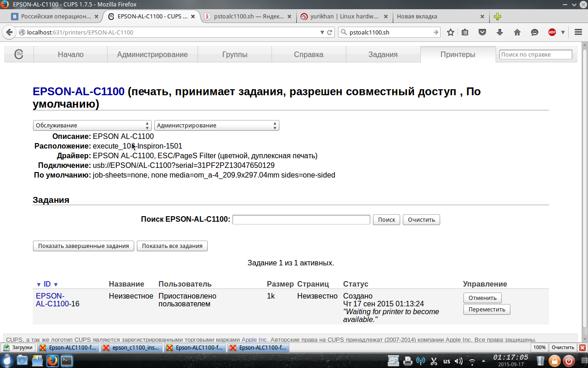This screenshot has width=588, height=368.
Task: Open the Обслуживание dropdown
Action: tap(92, 125)
